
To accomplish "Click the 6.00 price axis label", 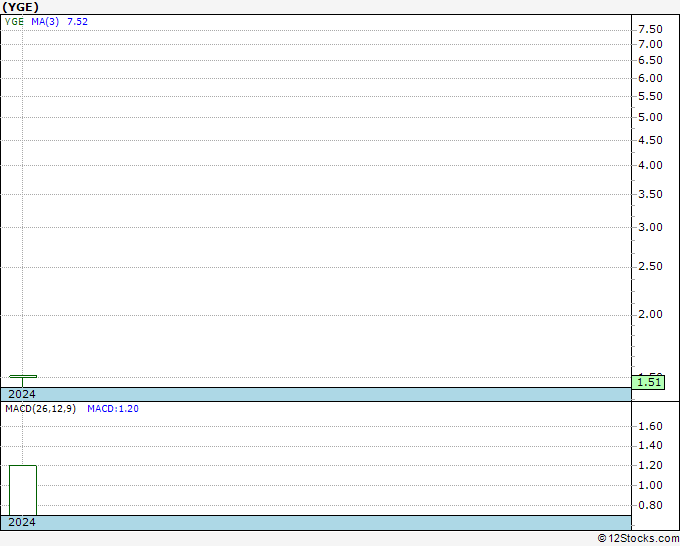I will pos(651,78).
